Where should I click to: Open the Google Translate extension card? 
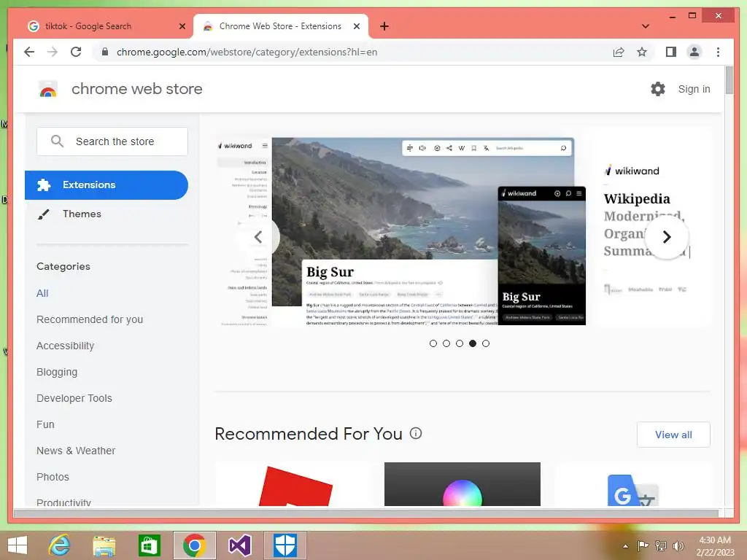click(632, 484)
